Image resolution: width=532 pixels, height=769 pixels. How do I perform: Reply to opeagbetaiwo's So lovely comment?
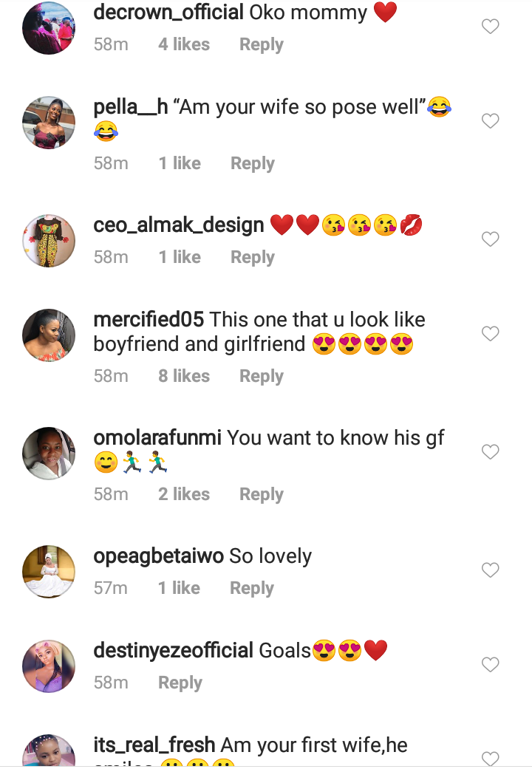click(251, 589)
